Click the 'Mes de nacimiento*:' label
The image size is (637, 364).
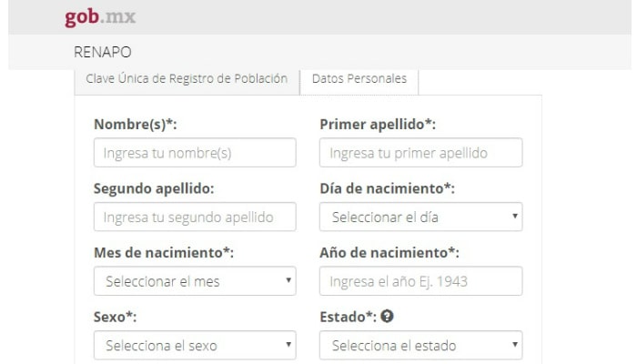click(164, 252)
